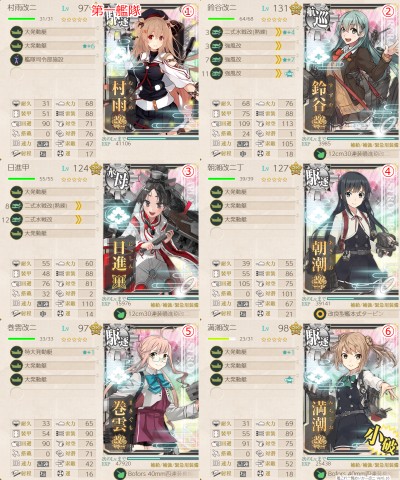Select 満潮改二's first 大発動艇 slot ★+1
Screen dimensions: 400x480
coord(253,352)
